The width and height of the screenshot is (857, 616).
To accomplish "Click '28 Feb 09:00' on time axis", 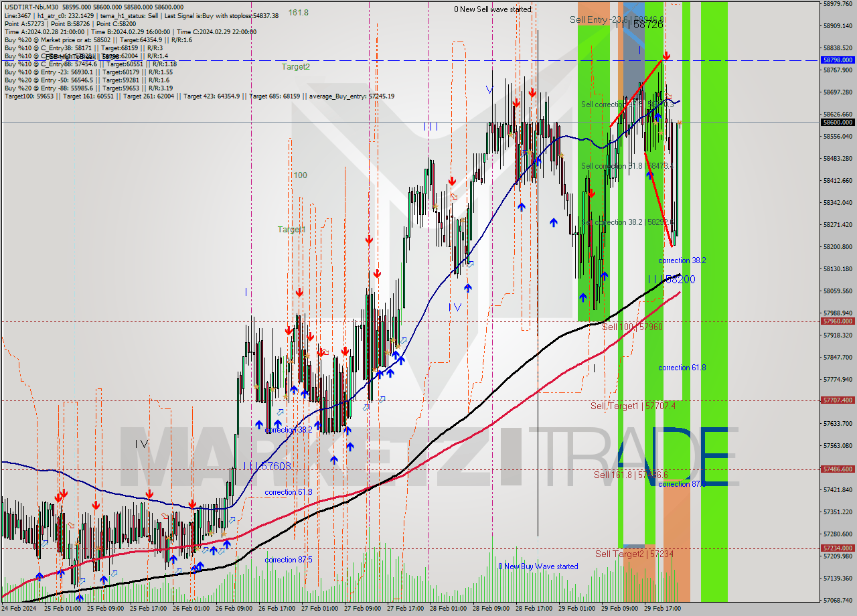I will click(491, 609).
